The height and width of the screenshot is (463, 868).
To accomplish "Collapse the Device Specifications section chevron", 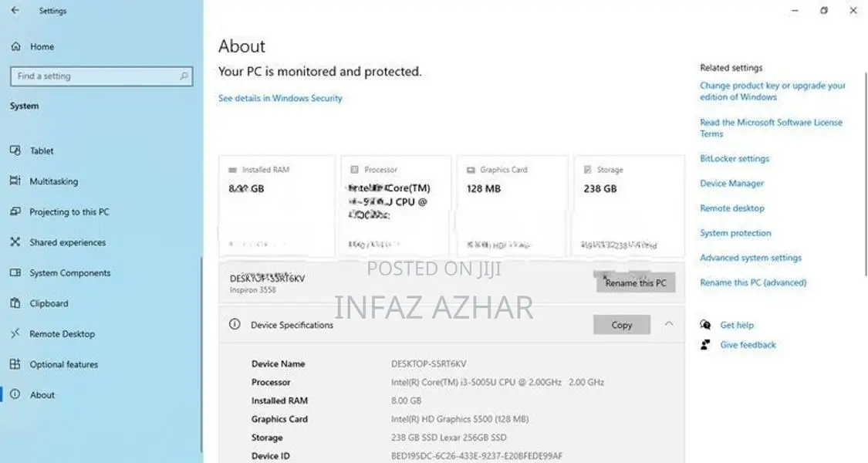I will click(669, 324).
